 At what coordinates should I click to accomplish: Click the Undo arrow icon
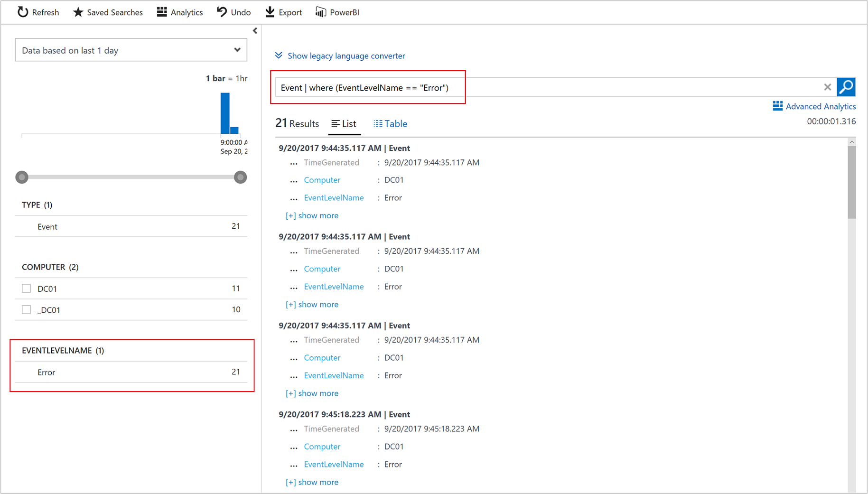[x=222, y=12]
